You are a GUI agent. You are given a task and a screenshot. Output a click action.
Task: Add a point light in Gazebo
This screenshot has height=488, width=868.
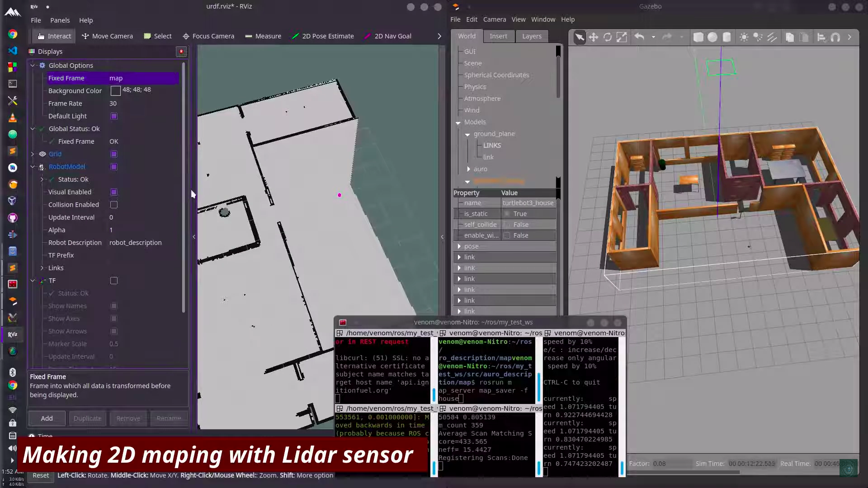coord(744,37)
